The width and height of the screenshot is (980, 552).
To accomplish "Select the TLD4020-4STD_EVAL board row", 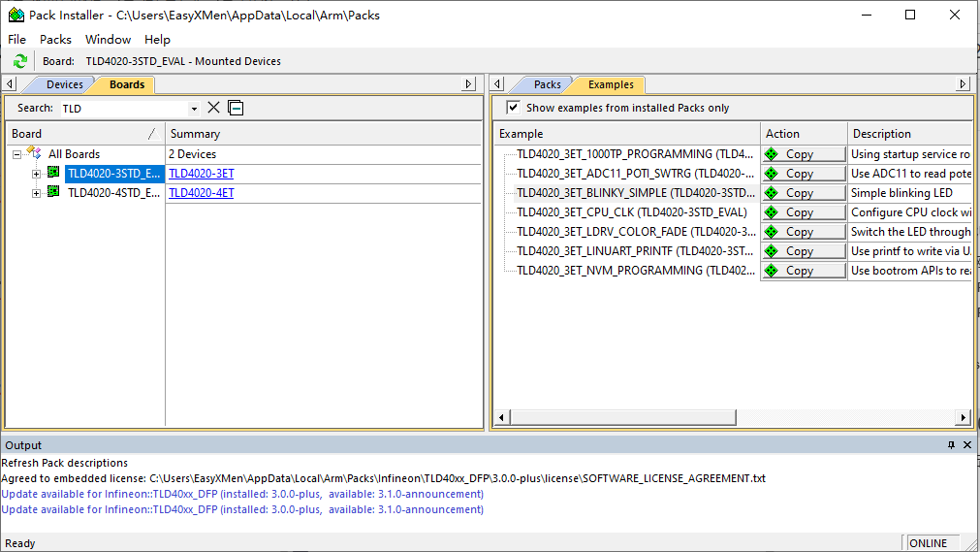I will tap(113, 193).
